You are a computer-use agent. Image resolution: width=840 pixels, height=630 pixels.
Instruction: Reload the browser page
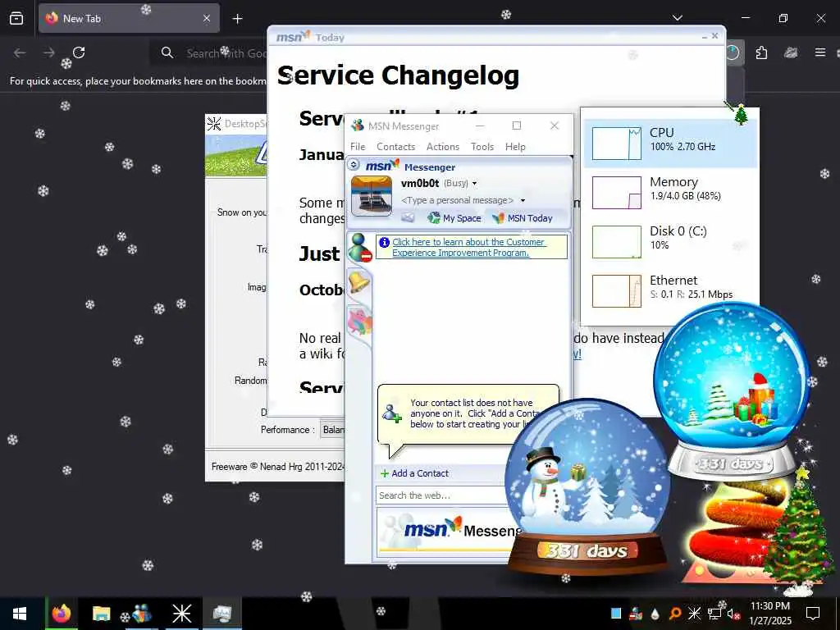[x=79, y=52]
